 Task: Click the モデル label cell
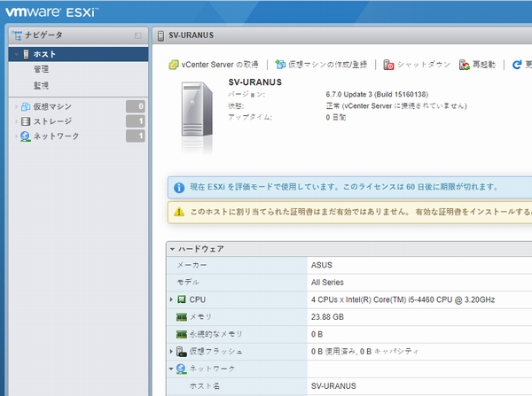pyautogui.click(x=237, y=283)
